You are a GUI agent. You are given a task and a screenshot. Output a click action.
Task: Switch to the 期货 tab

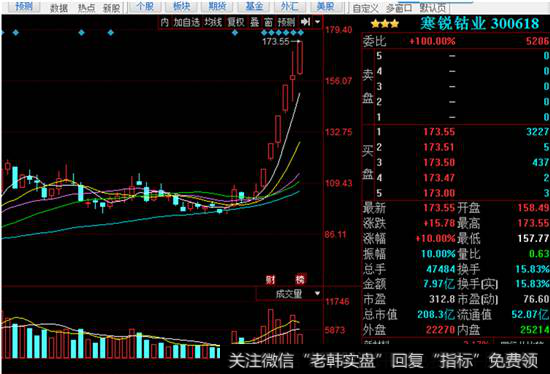(217, 6)
